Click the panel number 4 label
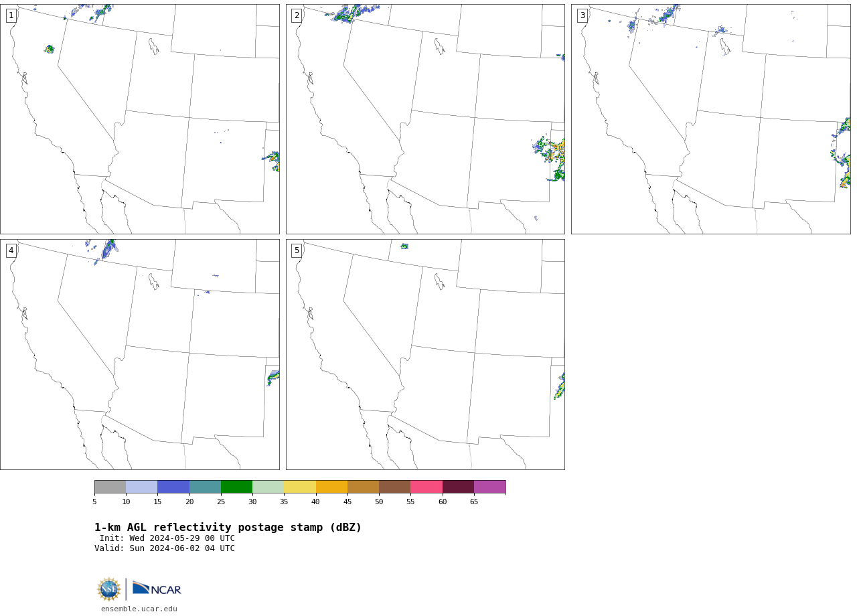 click(11, 250)
